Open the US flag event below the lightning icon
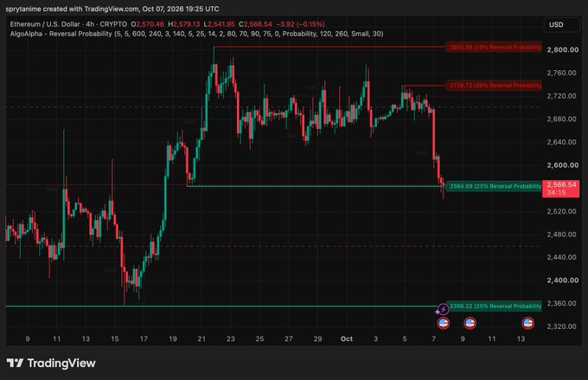588x380 pixels. coord(444,323)
